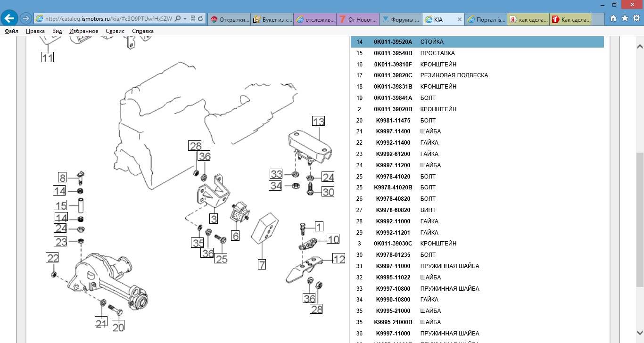Click the search magnifier in address bar
Viewport: 644px width, 343px height.
[178, 19]
